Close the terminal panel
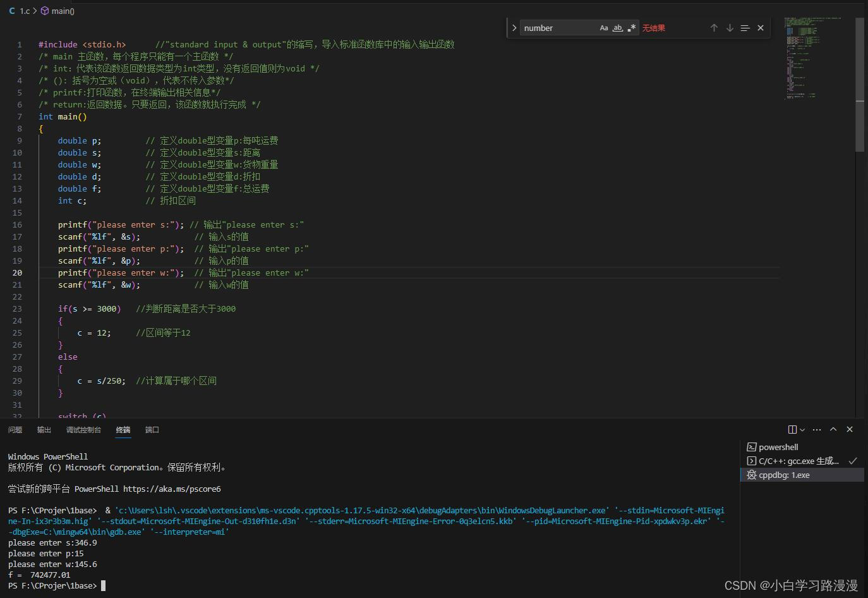This screenshot has height=598, width=868. (x=850, y=429)
